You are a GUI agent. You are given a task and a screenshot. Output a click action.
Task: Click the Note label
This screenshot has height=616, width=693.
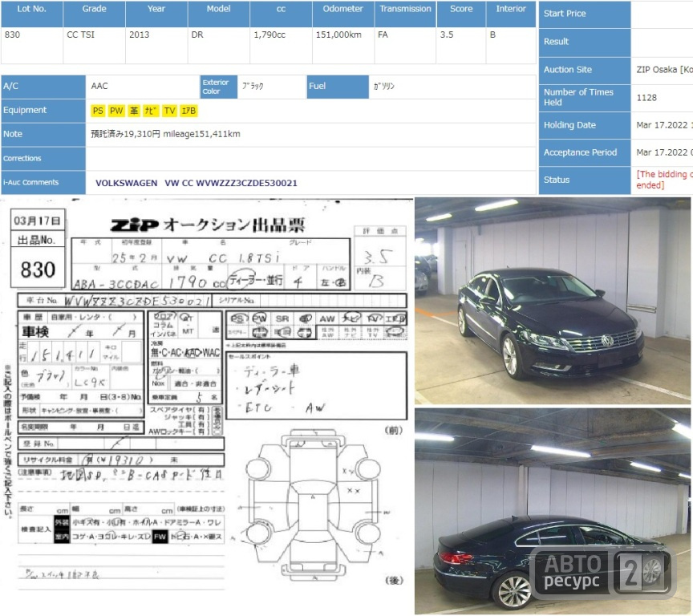coord(43,134)
